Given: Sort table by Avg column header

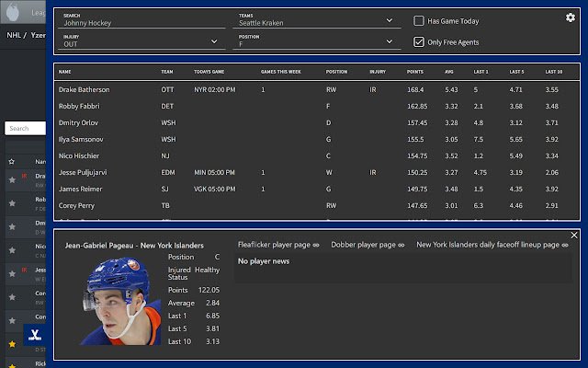Looking at the screenshot, I should click(449, 72).
